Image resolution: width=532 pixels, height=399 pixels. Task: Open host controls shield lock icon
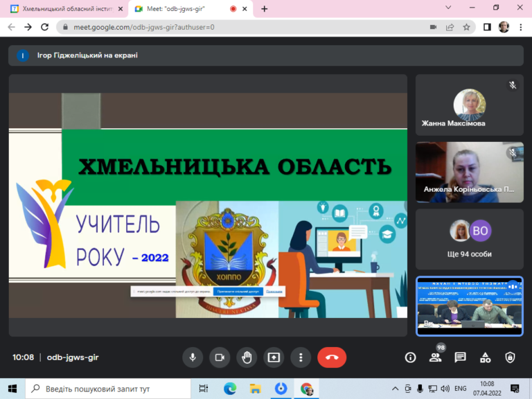[510, 357]
